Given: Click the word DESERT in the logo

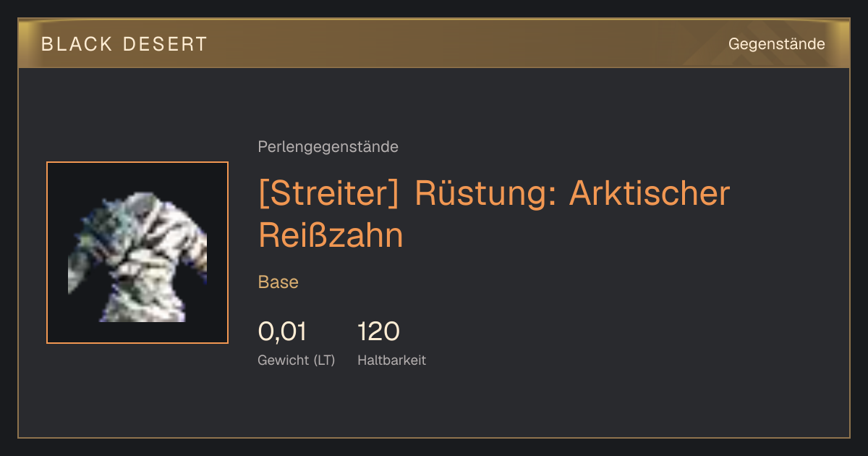Looking at the screenshot, I should tap(166, 44).
